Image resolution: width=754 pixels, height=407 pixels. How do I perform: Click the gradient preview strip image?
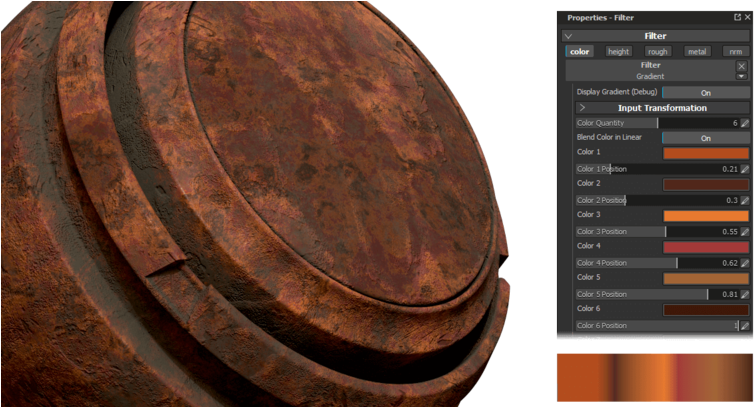click(x=655, y=378)
